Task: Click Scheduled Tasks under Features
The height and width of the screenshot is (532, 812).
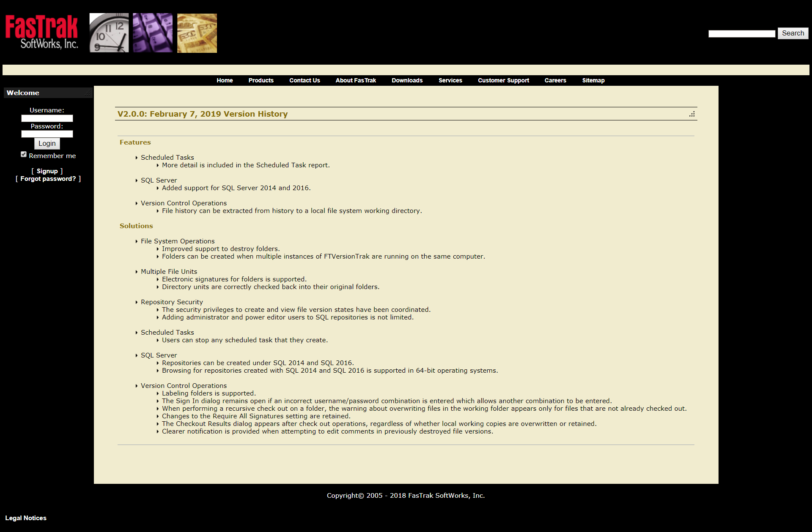Action: pyautogui.click(x=167, y=158)
